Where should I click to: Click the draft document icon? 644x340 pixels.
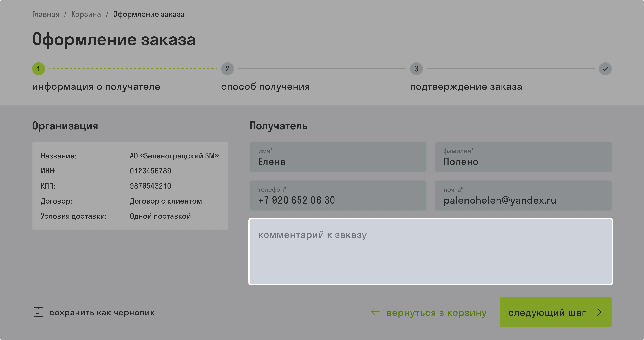(39, 312)
